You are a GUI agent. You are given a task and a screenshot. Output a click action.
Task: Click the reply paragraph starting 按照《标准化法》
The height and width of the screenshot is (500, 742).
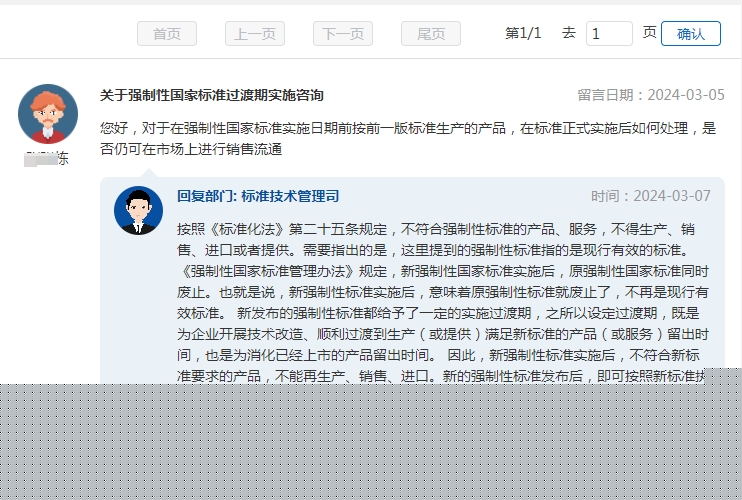[x=442, y=229]
